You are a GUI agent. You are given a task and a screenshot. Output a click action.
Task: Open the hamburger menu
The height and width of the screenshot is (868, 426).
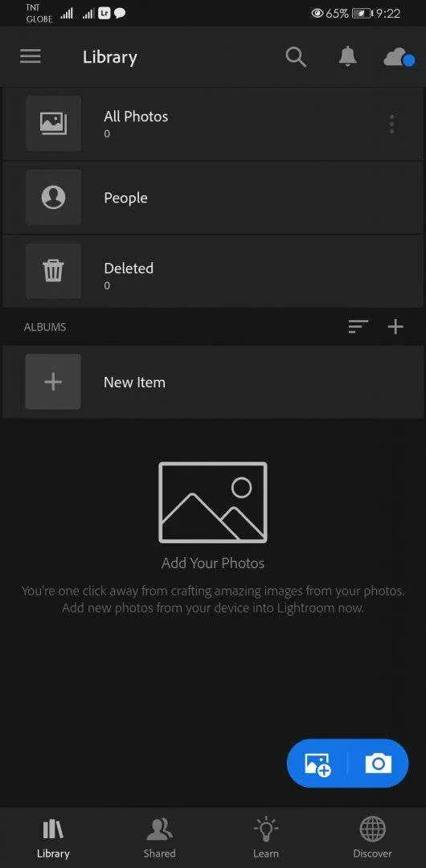click(x=31, y=56)
